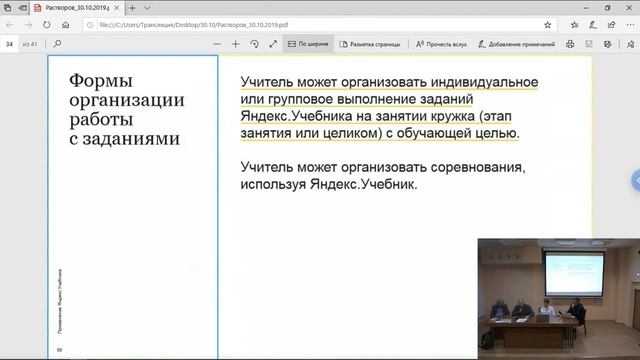Zoom out with the minus icon
Screen dimensions: 640x360
point(217,44)
